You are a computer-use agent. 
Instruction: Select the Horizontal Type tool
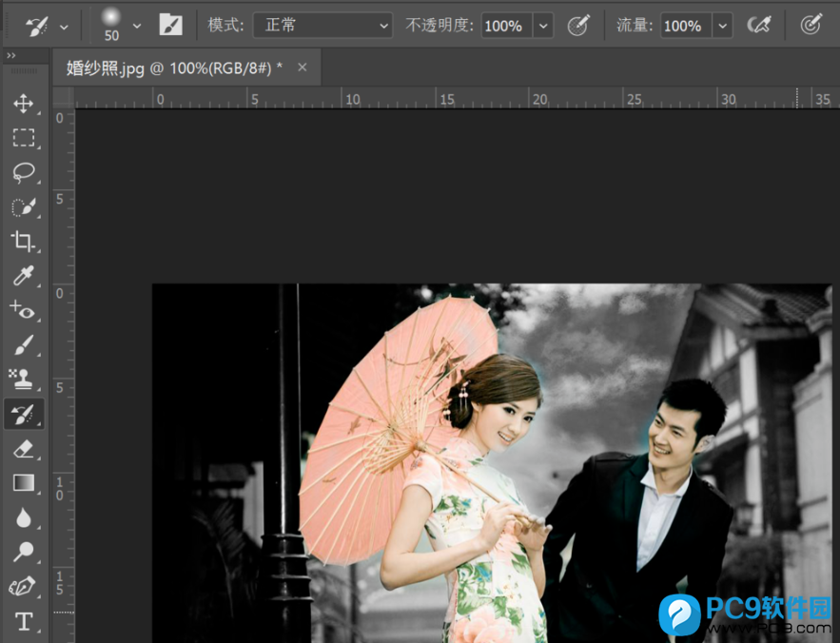point(24,621)
